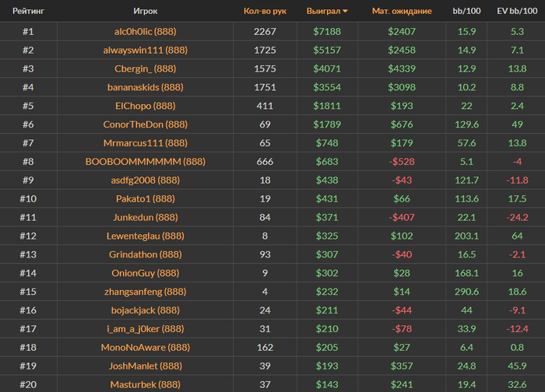Click player ElChopo (888)
The image size is (545, 392).
coord(145,106)
